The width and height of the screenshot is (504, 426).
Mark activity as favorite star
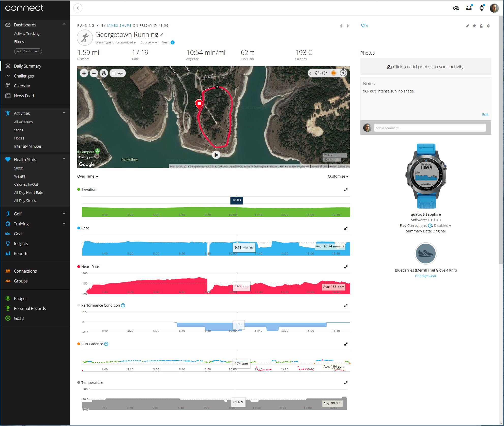tap(474, 26)
